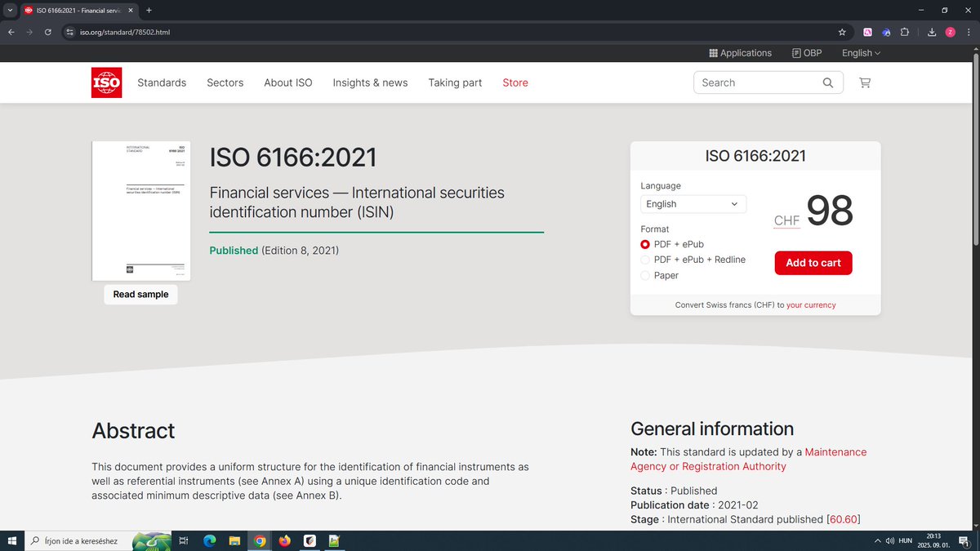This screenshot has height=551, width=980.
Task: Reload the current page
Action: tap(48, 32)
